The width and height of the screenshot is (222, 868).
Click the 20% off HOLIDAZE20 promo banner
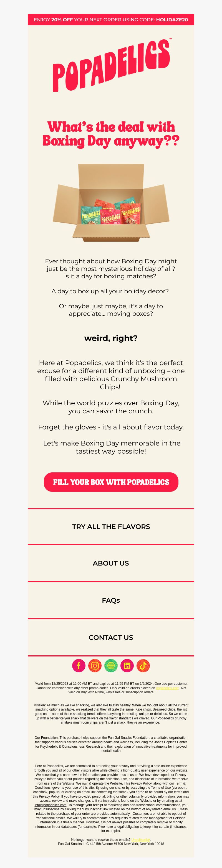[x=111, y=19]
